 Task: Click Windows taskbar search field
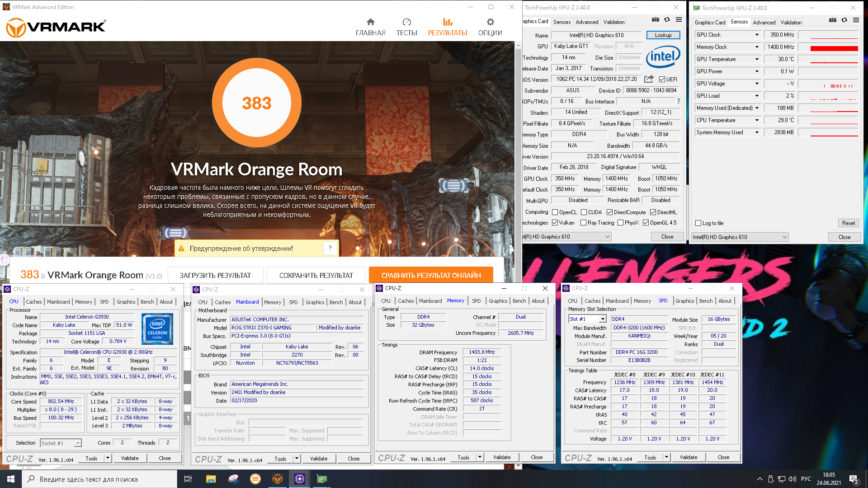tap(99, 479)
